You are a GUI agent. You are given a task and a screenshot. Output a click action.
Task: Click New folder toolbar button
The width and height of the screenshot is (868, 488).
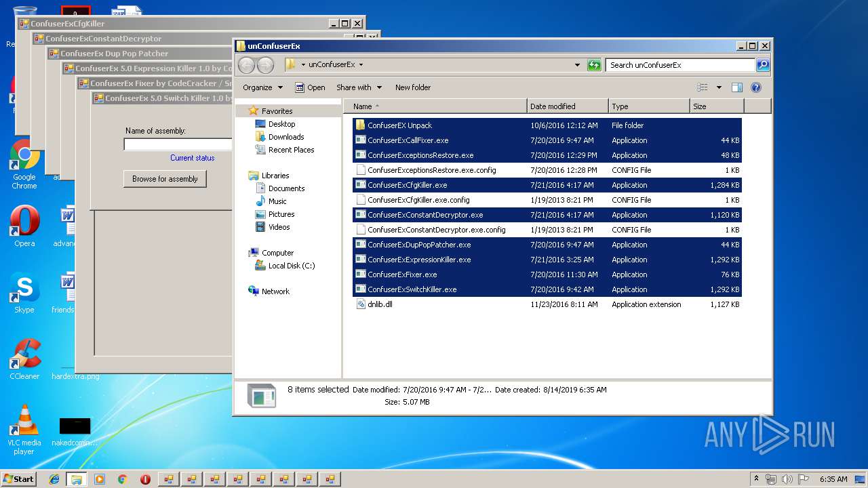click(x=413, y=87)
